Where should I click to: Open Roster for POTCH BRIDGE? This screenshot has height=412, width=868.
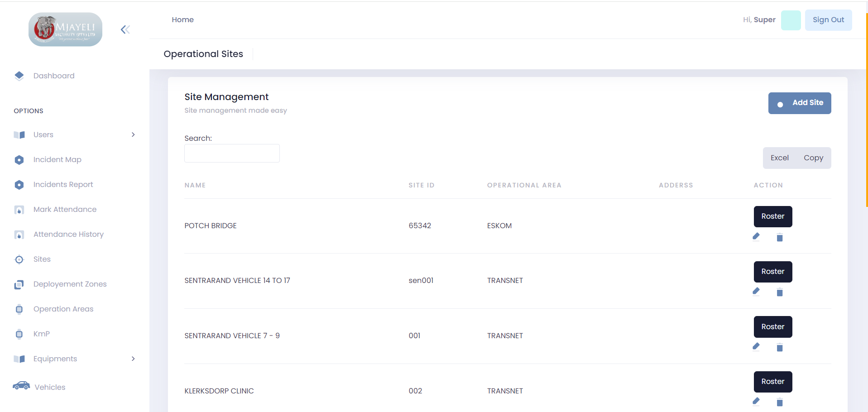[x=772, y=216]
